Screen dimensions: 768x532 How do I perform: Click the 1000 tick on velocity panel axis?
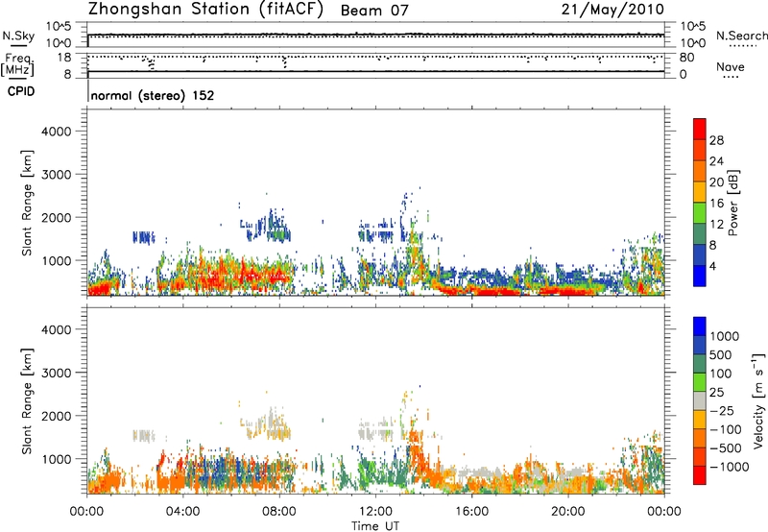tap(56, 459)
